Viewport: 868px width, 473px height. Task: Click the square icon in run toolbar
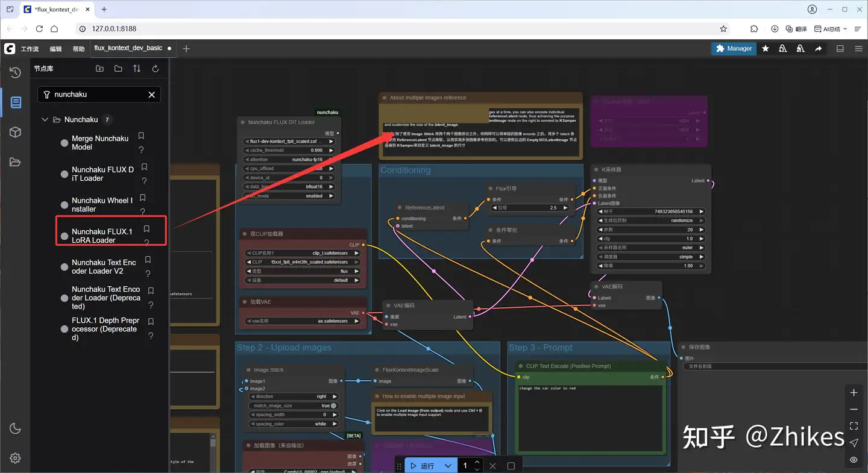[511, 466]
